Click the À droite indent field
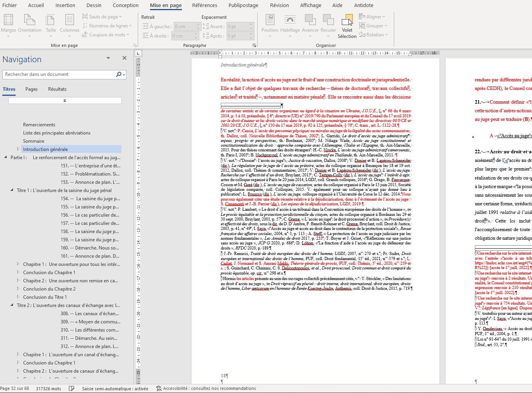 (x=184, y=36)
